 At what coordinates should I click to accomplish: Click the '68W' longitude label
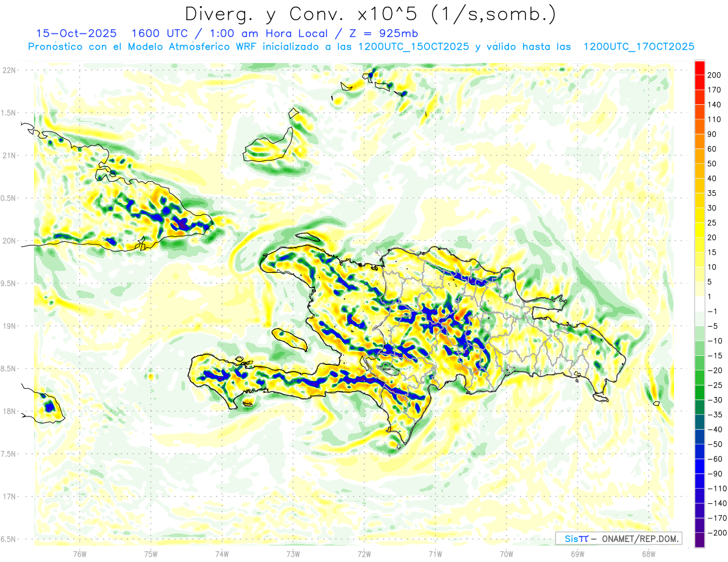tap(649, 554)
